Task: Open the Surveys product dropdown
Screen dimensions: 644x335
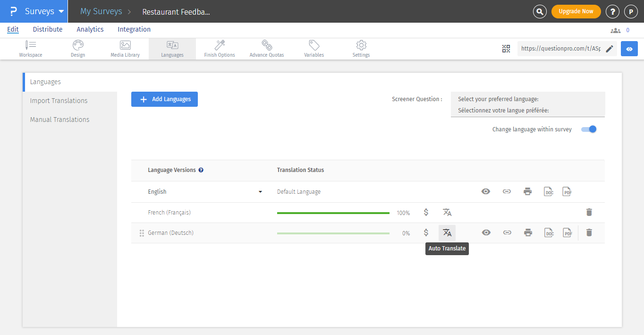Action: pyautogui.click(x=44, y=11)
